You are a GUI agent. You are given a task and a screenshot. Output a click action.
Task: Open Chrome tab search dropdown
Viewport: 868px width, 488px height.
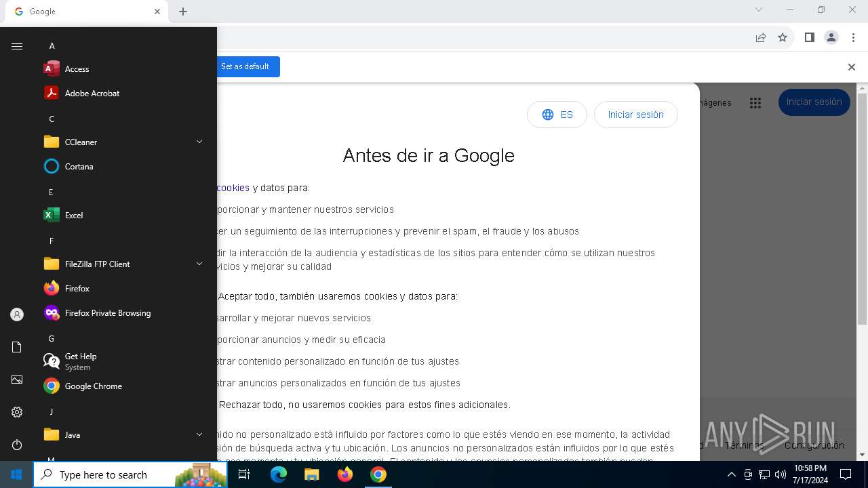click(x=759, y=9)
